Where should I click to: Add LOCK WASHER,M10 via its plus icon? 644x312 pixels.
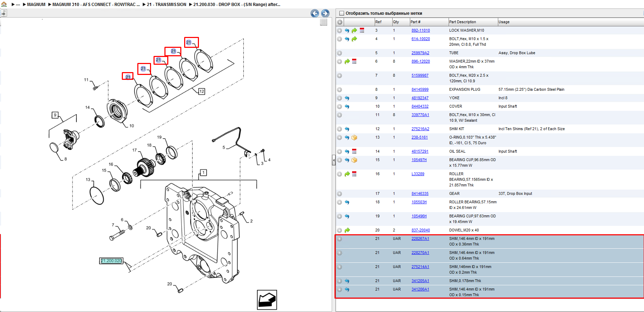coord(339,31)
